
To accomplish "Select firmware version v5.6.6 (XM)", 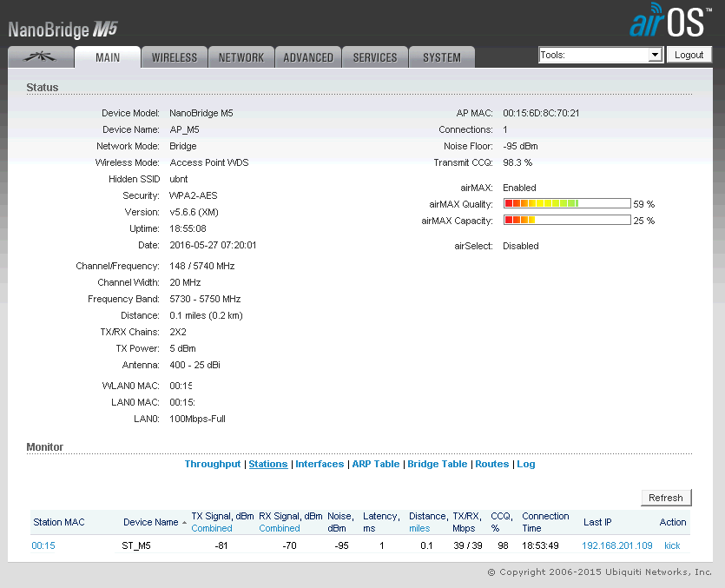I will [x=194, y=212].
